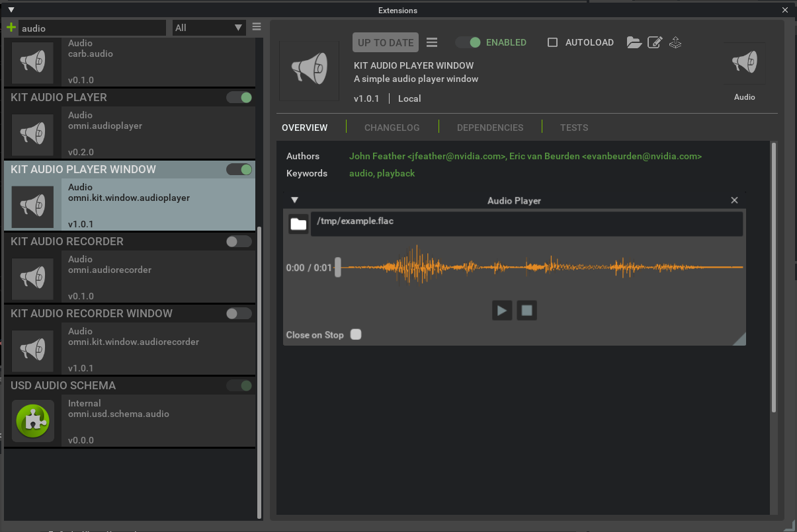Switch off the ENABLED toggle in details
This screenshot has width=797, height=532.
468,42
